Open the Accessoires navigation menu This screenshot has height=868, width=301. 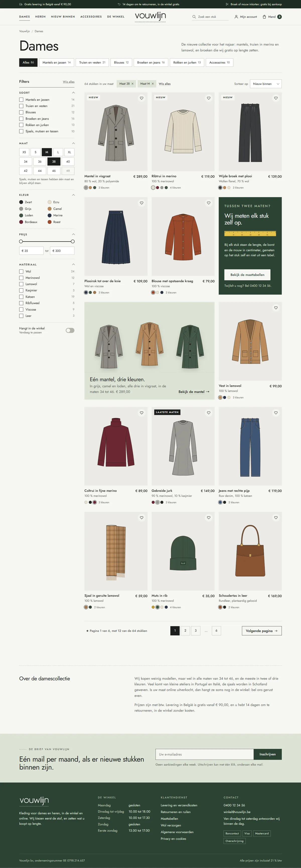tap(91, 17)
